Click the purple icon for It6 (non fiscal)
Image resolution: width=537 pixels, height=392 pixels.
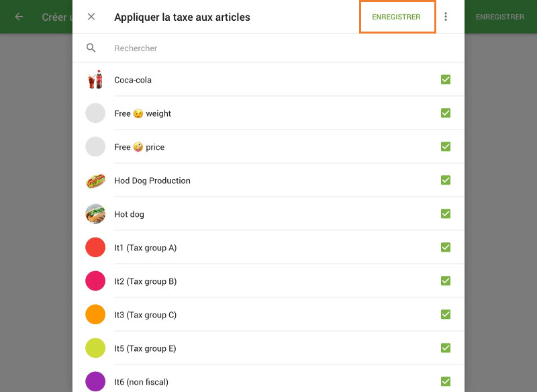(x=95, y=381)
